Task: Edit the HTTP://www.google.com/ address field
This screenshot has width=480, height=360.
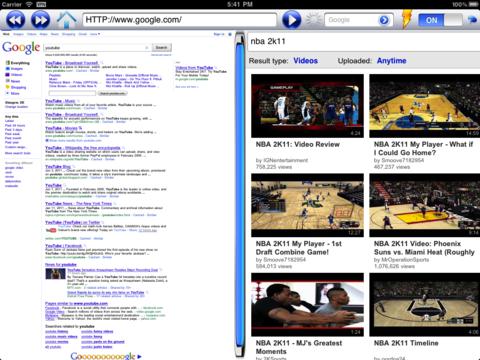Action: (x=180, y=20)
